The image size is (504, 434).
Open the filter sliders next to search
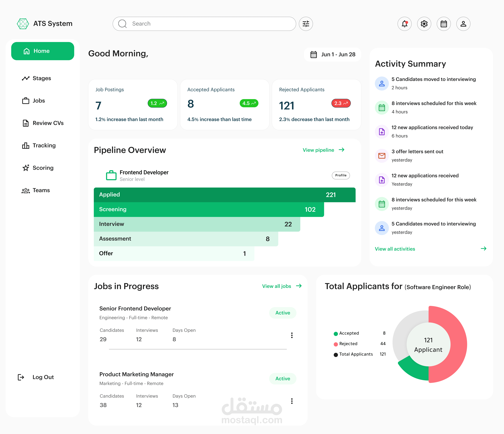point(306,24)
